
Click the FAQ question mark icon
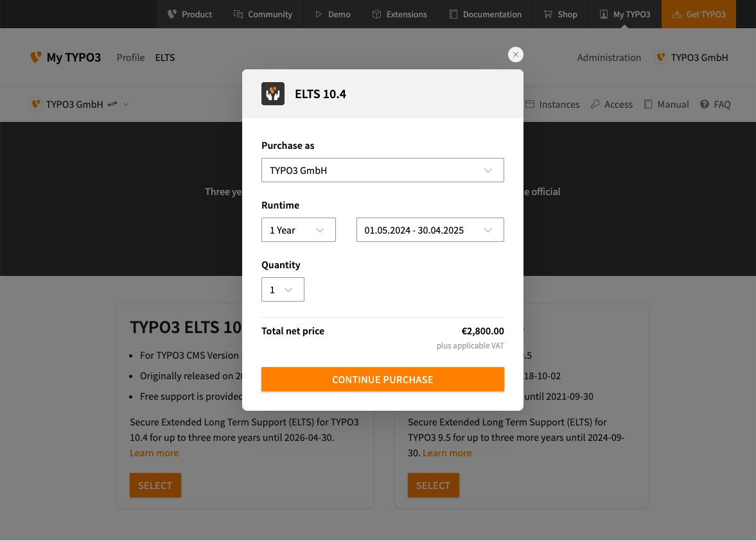(705, 104)
